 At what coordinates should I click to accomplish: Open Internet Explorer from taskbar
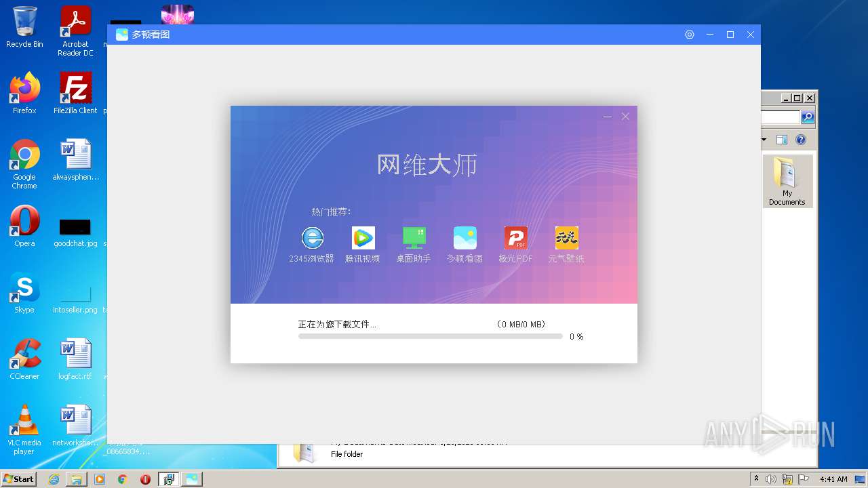point(54,479)
